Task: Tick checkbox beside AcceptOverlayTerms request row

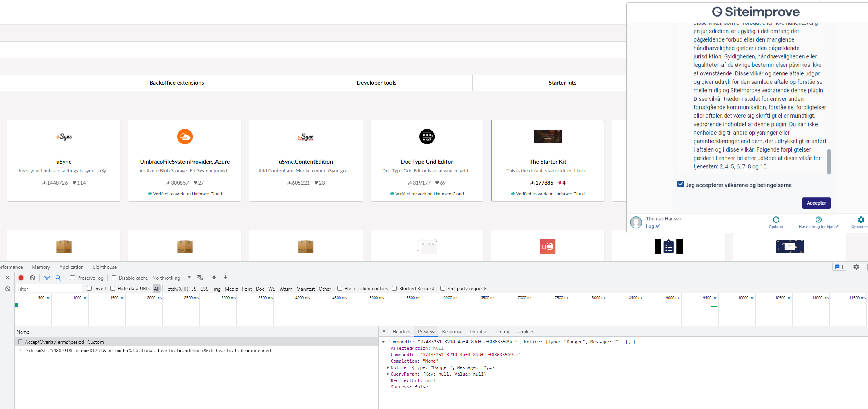Action: (20, 342)
